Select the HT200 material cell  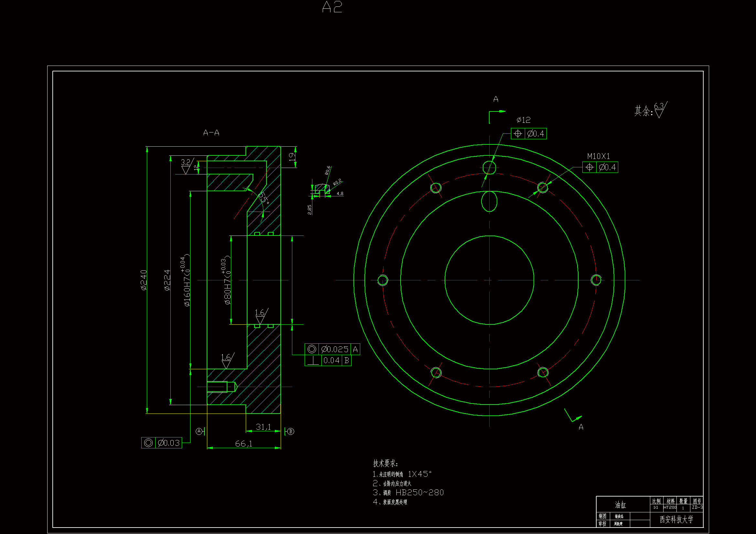[x=670, y=508]
